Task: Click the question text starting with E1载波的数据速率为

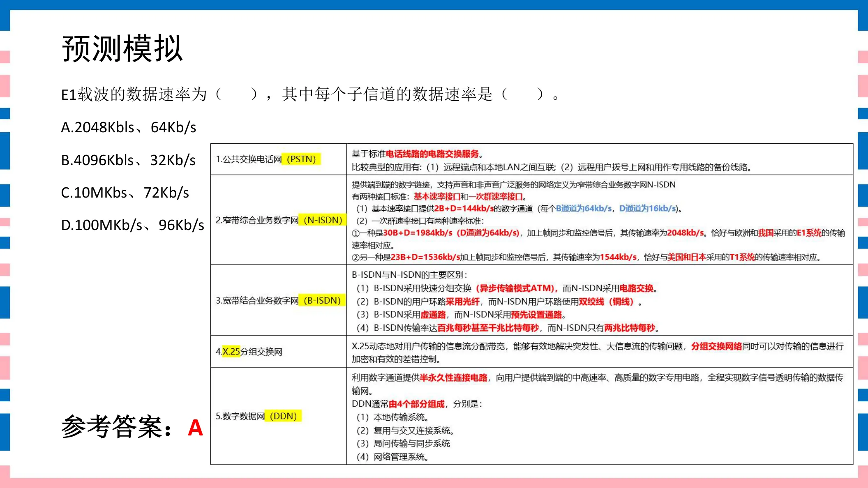Action: [x=310, y=94]
